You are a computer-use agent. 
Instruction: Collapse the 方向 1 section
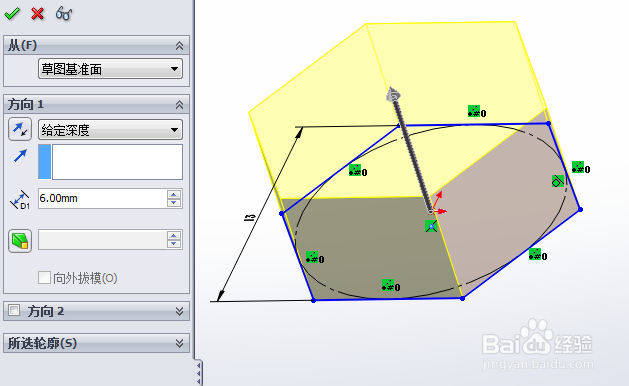pos(179,105)
